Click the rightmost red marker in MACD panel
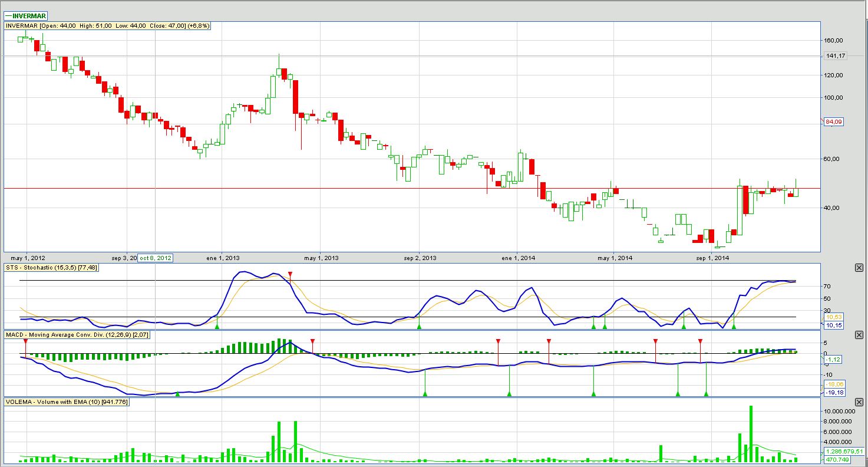The height and width of the screenshot is (467, 868). click(700, 341)
